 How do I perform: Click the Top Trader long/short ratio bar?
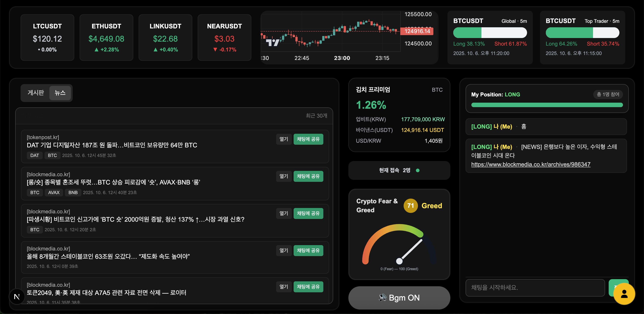click(582, 33)
